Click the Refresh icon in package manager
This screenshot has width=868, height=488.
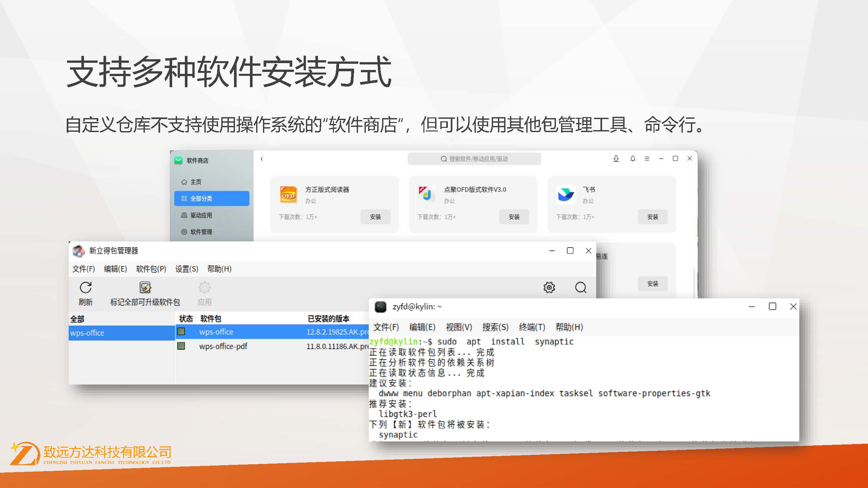(86, 288)
